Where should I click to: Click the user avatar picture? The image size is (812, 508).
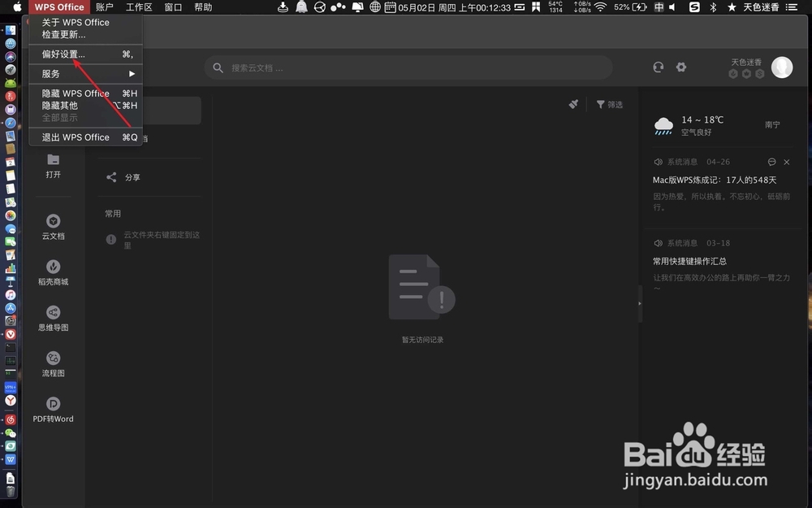[x=781, y=67]
